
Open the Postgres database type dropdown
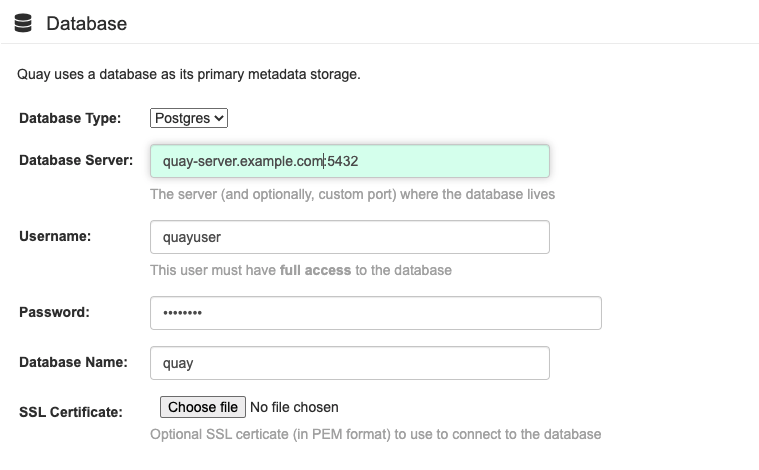[189, 118]
